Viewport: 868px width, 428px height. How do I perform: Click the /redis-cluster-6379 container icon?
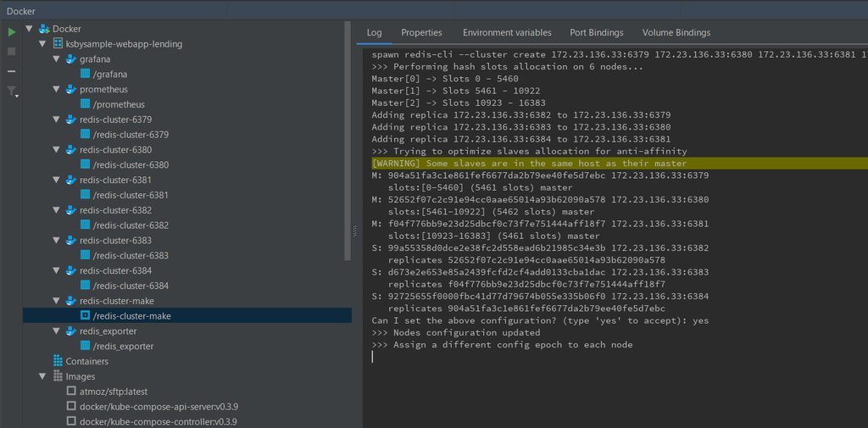(x=85, y=135)
